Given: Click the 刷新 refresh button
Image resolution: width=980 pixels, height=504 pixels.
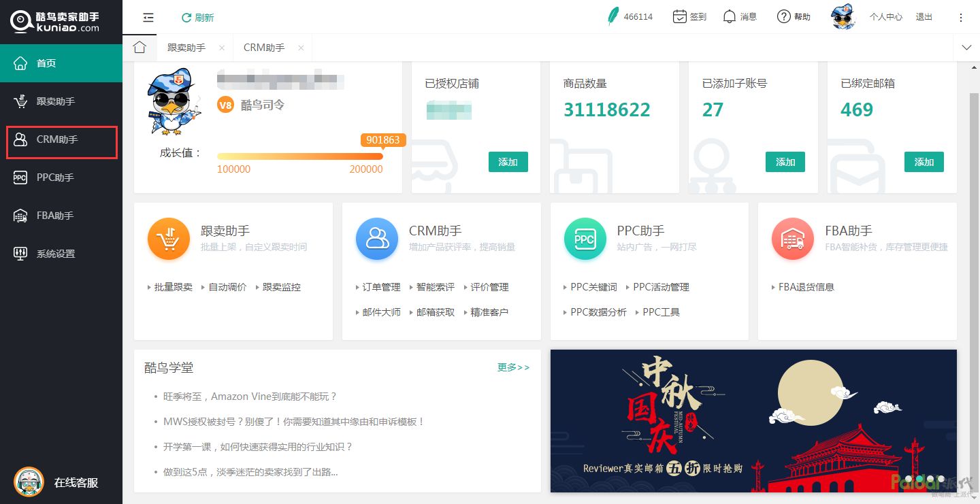Looking at the screenshot, I should point(197,18).
